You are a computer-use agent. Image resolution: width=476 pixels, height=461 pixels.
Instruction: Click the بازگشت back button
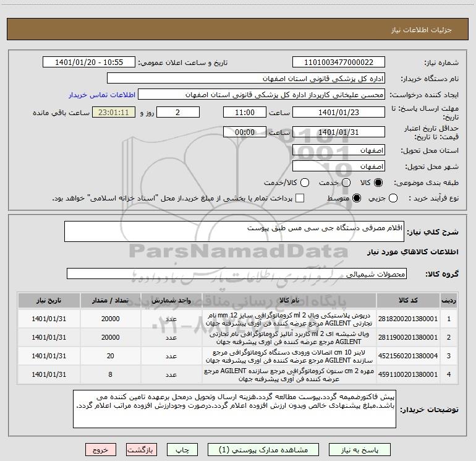click(142, 450)
